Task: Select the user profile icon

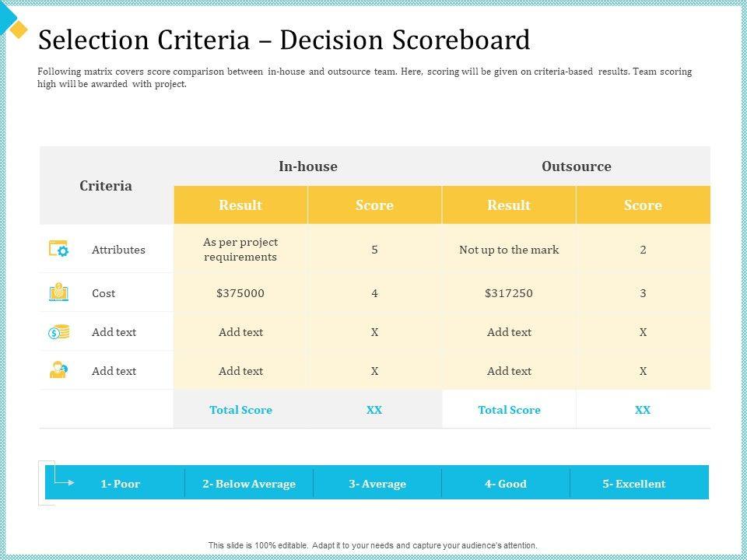Action: pos(59,371)
